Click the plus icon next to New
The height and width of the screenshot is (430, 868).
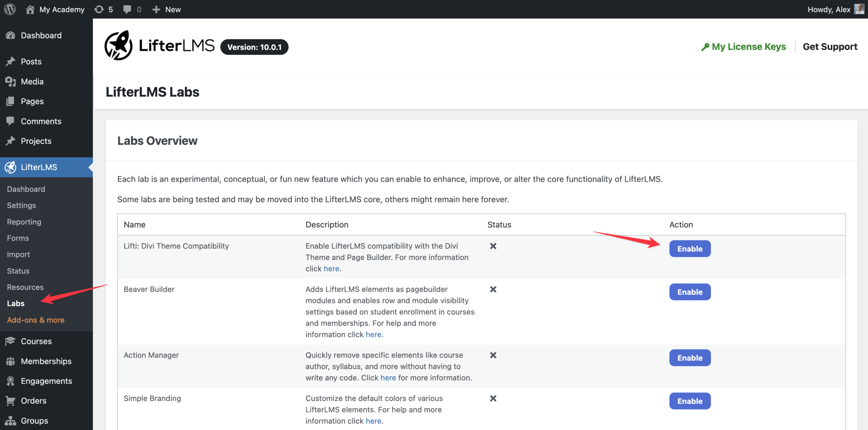click(x=156, y=9)
